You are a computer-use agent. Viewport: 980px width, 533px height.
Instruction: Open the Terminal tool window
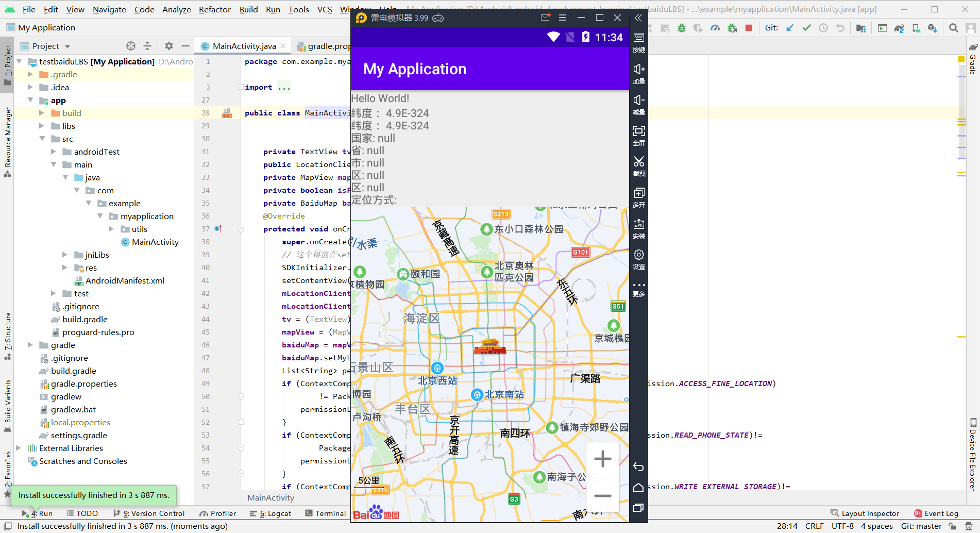325,513
